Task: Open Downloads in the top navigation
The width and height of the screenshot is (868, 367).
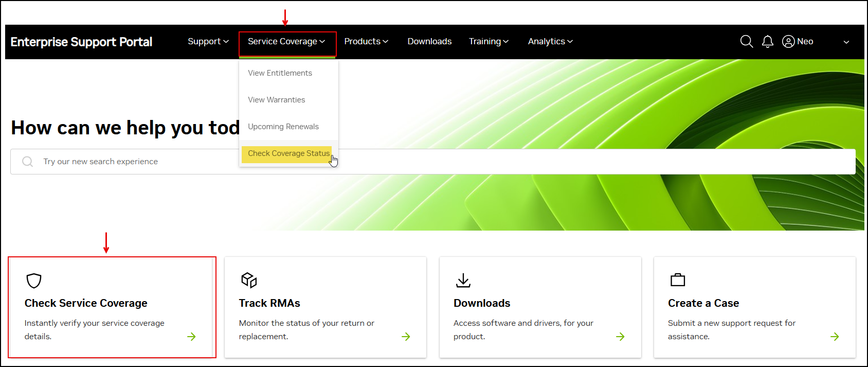Action: pyautogui.click(x=429, y=42)
